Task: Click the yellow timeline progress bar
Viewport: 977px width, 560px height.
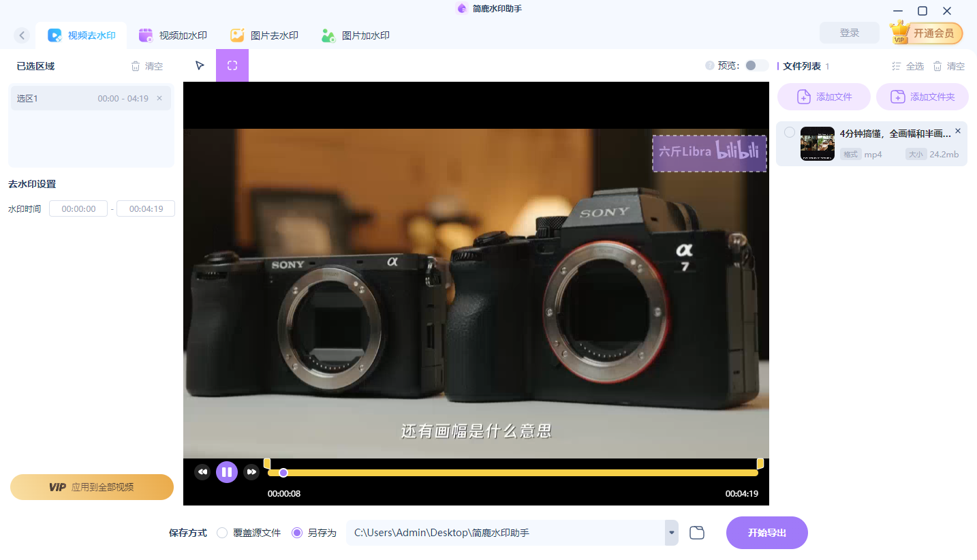Action: coord(512,473)
